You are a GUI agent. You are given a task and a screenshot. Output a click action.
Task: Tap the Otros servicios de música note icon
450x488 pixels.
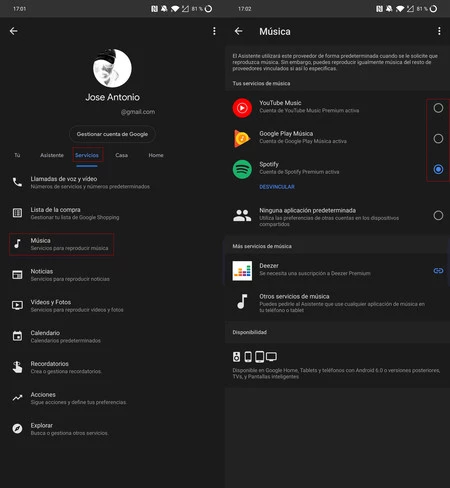click(242, 301)
